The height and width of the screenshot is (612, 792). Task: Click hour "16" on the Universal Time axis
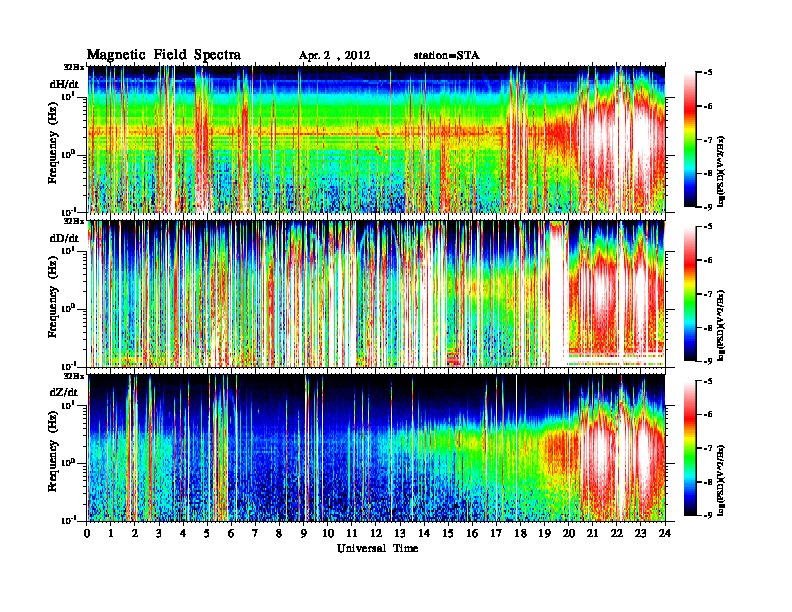point(472,533)
